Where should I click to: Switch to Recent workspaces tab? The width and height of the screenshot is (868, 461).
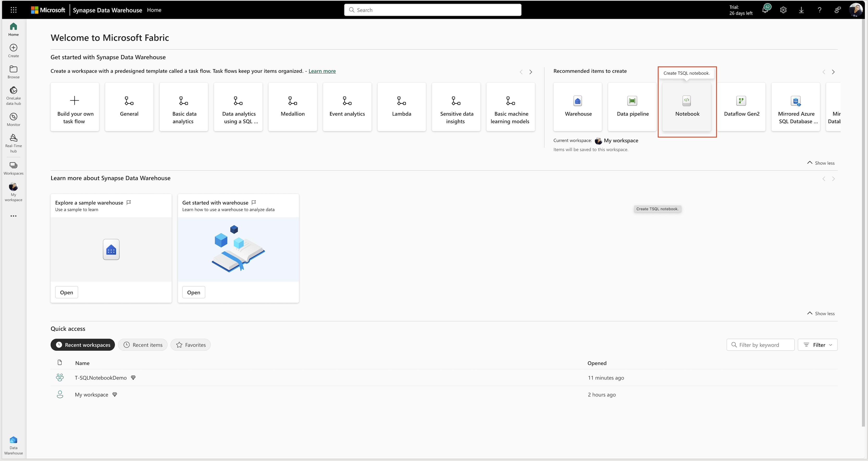point(83,344)
